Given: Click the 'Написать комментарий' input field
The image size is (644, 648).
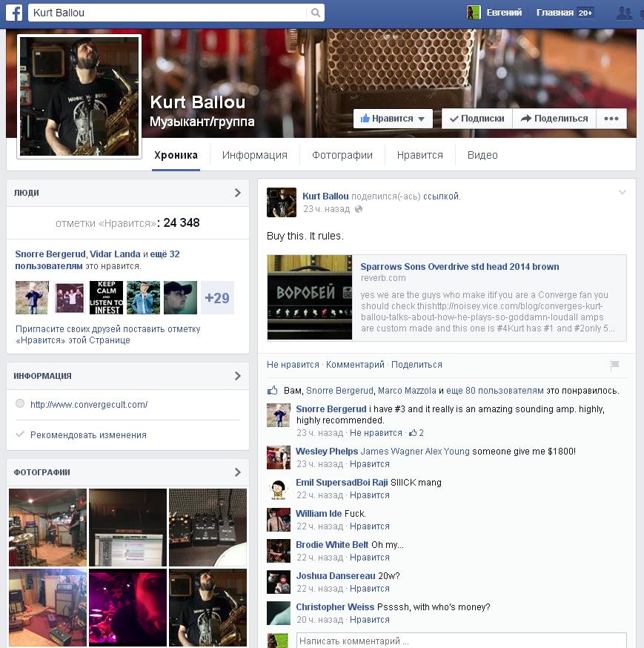Looking at the screenshot, I should 461,641.
